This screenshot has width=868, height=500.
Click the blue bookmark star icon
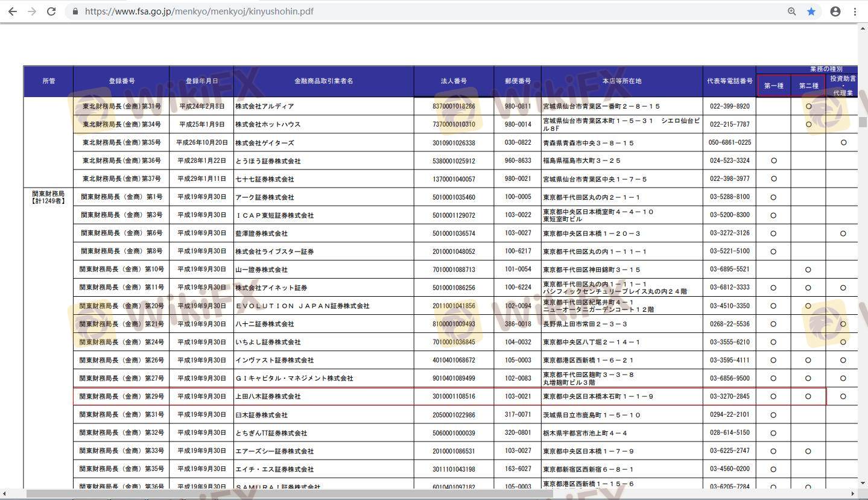pos(811,11)
